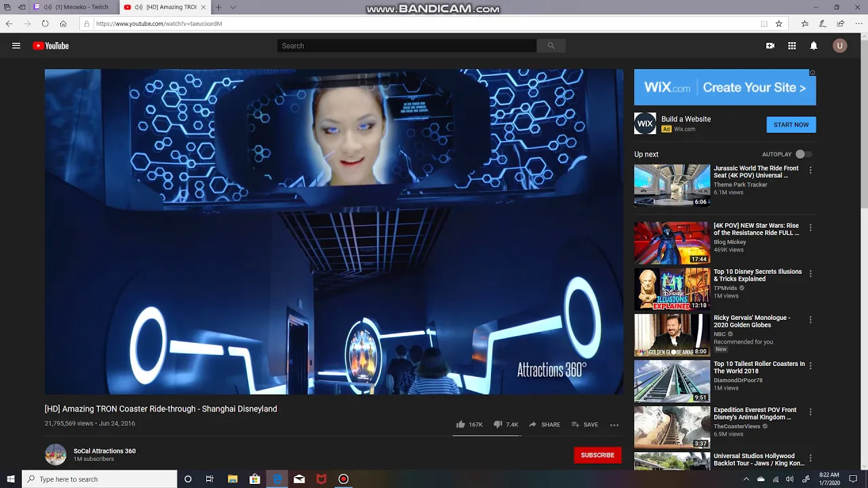This screenshot has height=488, width=868.
Task: Click the red SUBSCRIBE button
Action: pyautogui.click(x=597, y=455)
